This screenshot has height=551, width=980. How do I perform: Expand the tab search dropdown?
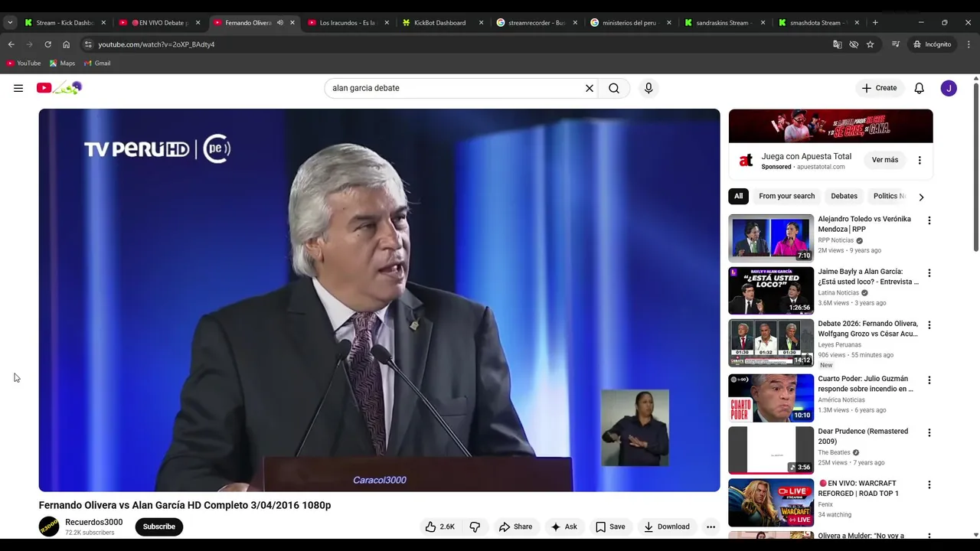tap(10, 23)
